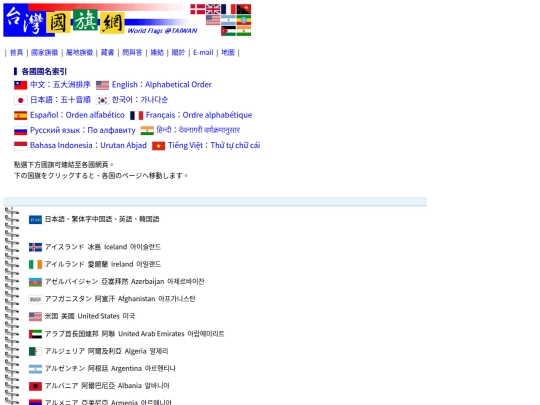Image resolution: width=540 pixels, height=405 pixels.
Task: Click the United Arab Emirates flag
Action: pos(35,334)
